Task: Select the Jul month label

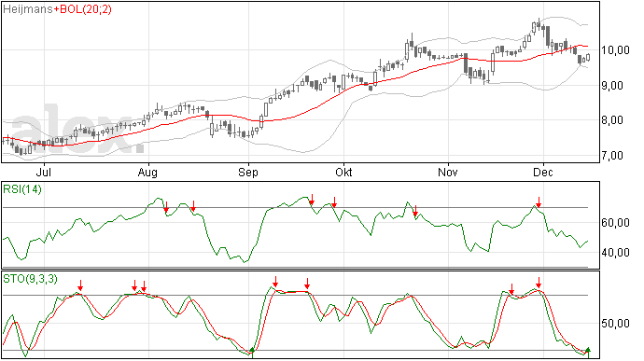Action: click(43, 172)
